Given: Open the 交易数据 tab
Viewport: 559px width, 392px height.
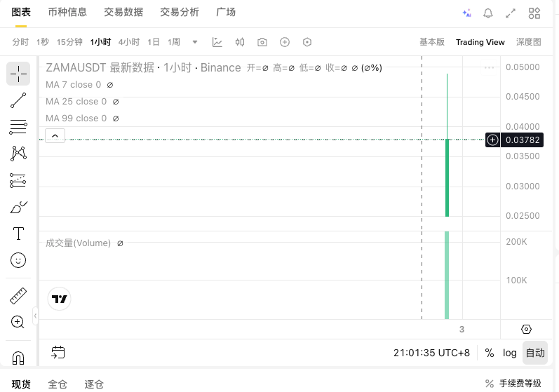Looking at the screenshot, I should click(x=123, y=12).
